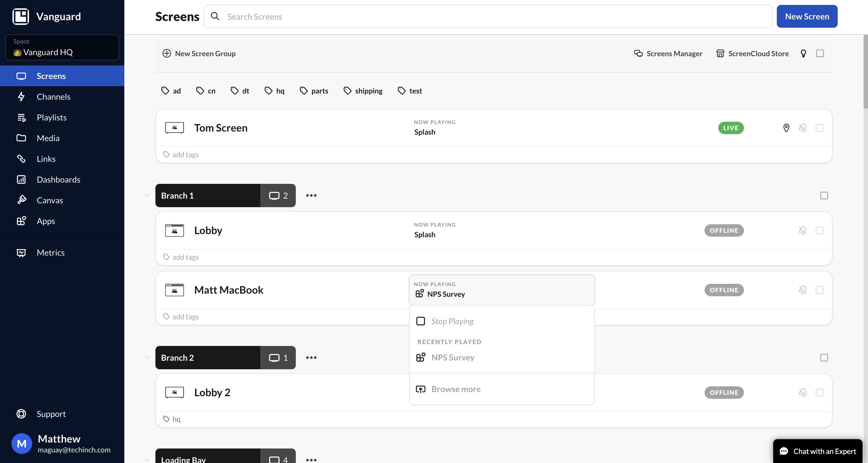Open the ScreenCloud Store
This screenshot has width=868, height=463.
click(x=752, y=54)
